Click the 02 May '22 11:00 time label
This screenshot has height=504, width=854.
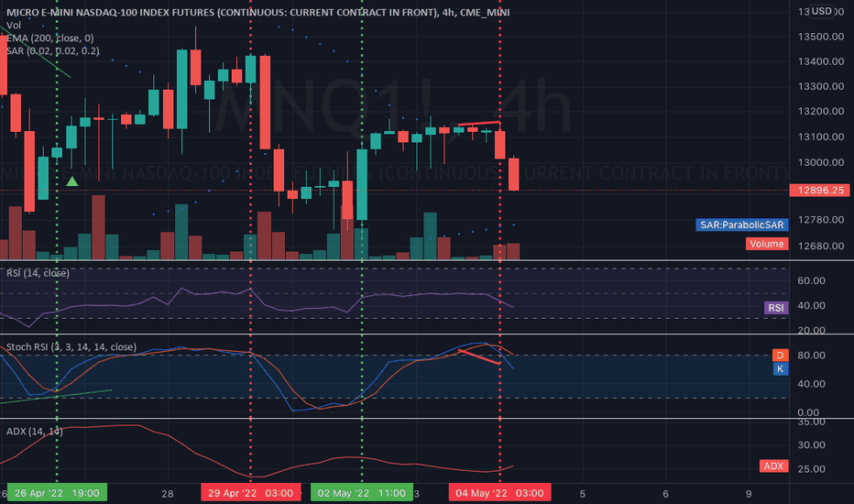click(362, 493)
